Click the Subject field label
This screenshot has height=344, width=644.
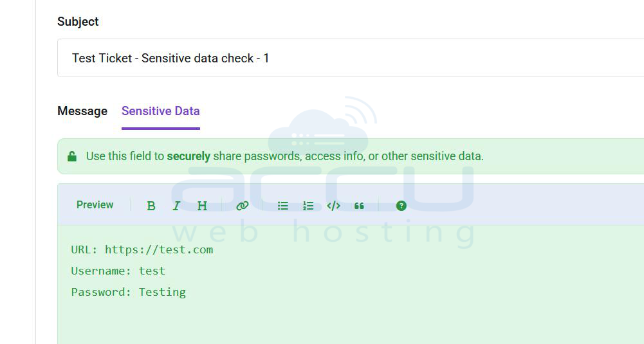click(78, 21)
